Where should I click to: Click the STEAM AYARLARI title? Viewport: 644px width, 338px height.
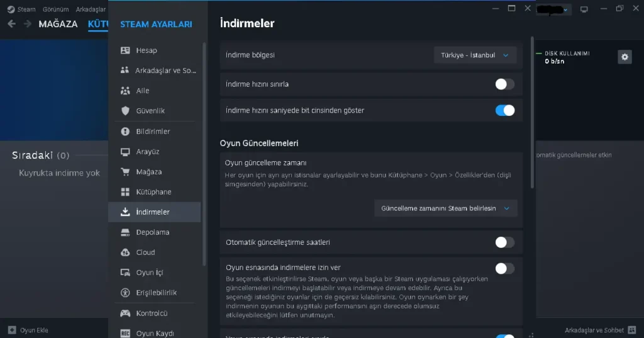[156, 25]
